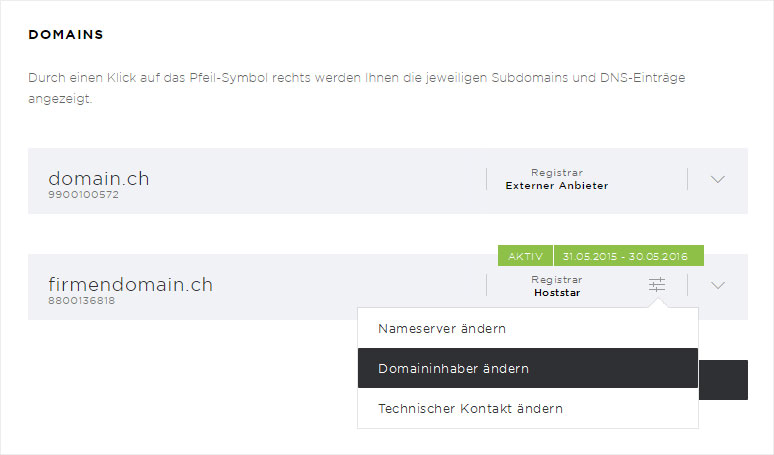Click the ID number 9900100572
774x455 pixels.
(83, 194)
